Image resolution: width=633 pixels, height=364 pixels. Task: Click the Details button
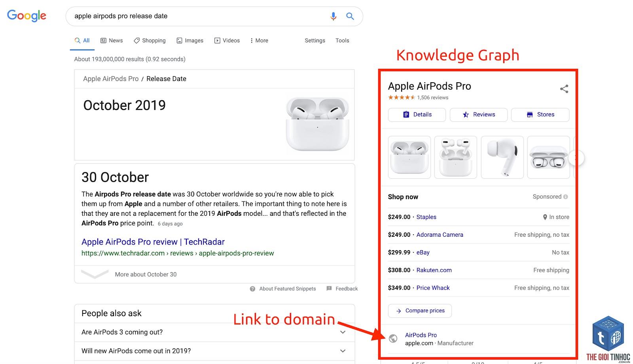[417, 115]
